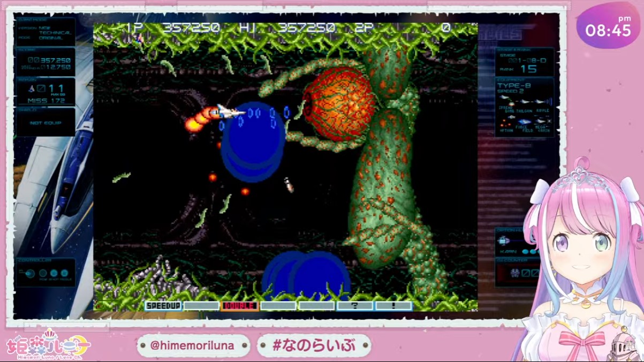Screen dimensions: 644x362
Task: Click the orange boss core eye
Action: pos(339,104)
